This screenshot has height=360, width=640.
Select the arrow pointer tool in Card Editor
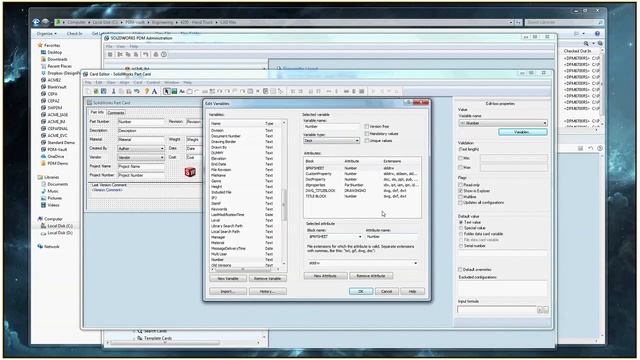(167, 91)
